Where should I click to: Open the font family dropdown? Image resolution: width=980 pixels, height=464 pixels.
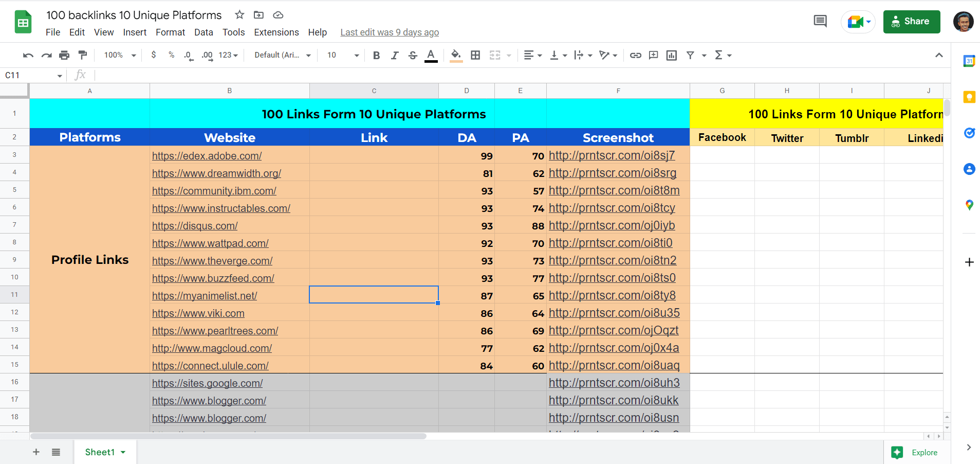283,55
